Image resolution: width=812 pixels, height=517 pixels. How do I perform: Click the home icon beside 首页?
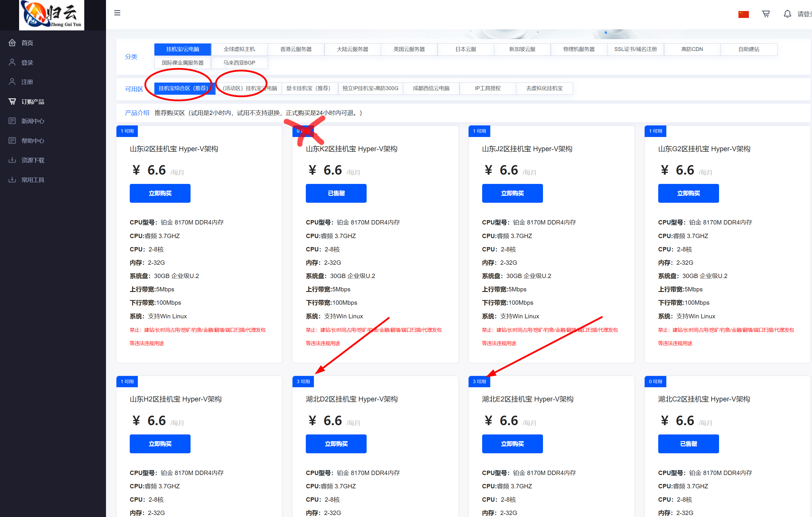tap(12, 43)
